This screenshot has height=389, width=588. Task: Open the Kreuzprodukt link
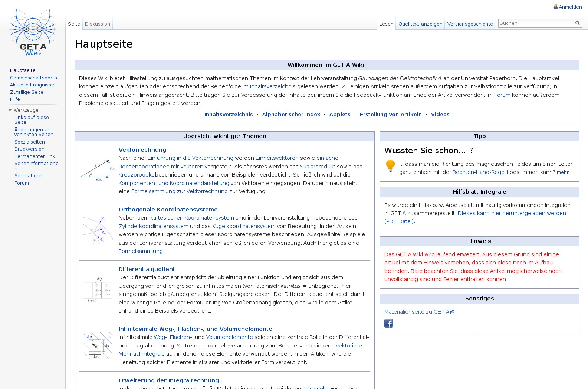(136, 175)
